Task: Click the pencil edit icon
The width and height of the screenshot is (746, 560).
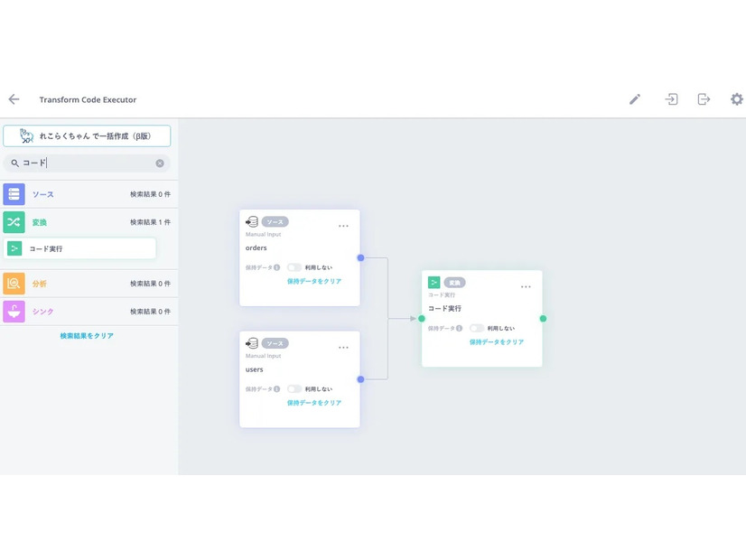Action: coord(635,99)
